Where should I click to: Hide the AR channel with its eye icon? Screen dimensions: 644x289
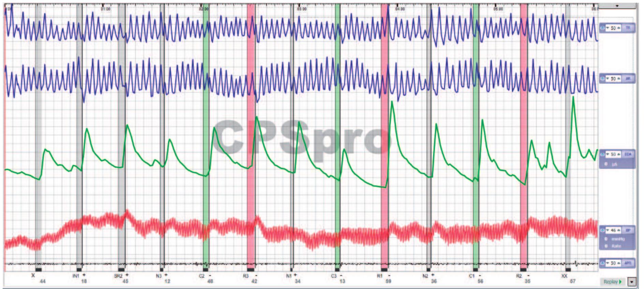(x=603, y=79)
